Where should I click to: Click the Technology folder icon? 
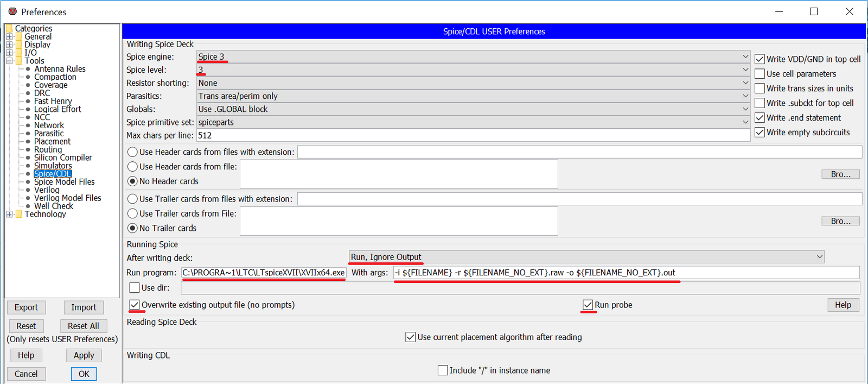[19, 214]
